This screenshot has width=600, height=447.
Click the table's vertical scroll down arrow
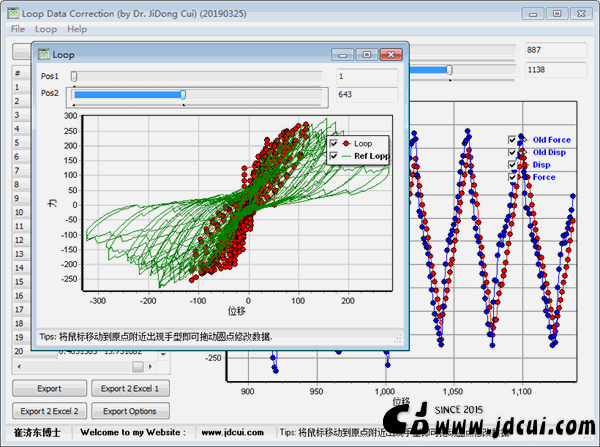pyautogui.click(x=163, y=354)
